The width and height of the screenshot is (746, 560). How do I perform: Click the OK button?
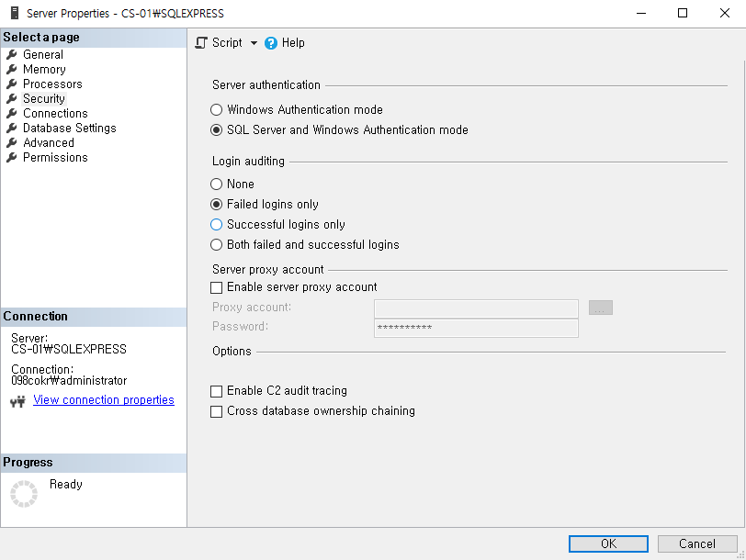tap(608, 543)
